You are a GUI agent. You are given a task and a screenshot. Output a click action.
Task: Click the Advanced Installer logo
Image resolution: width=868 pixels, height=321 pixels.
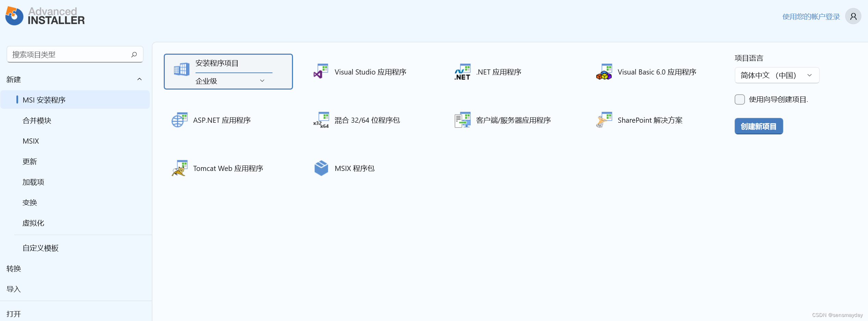pyautogui.click(x=45, y=16)
